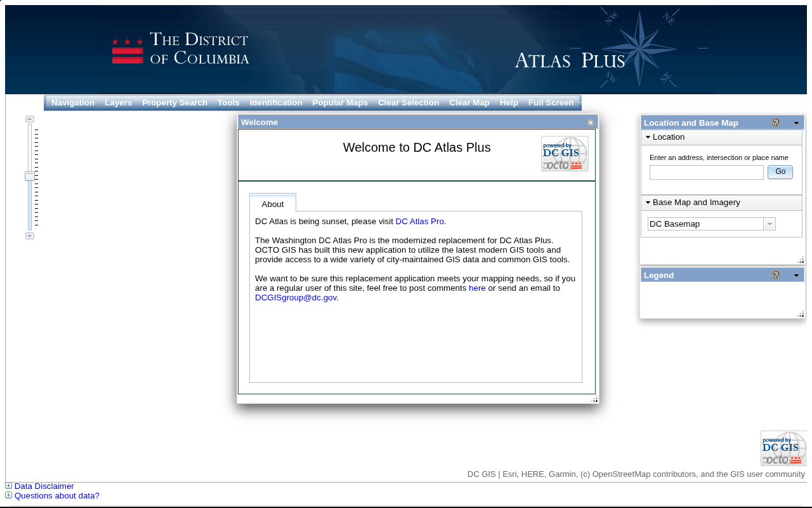The width and height of the screenshot is (812, 508).
Task: Open the Navigation menu
Action: pos(73,103)
